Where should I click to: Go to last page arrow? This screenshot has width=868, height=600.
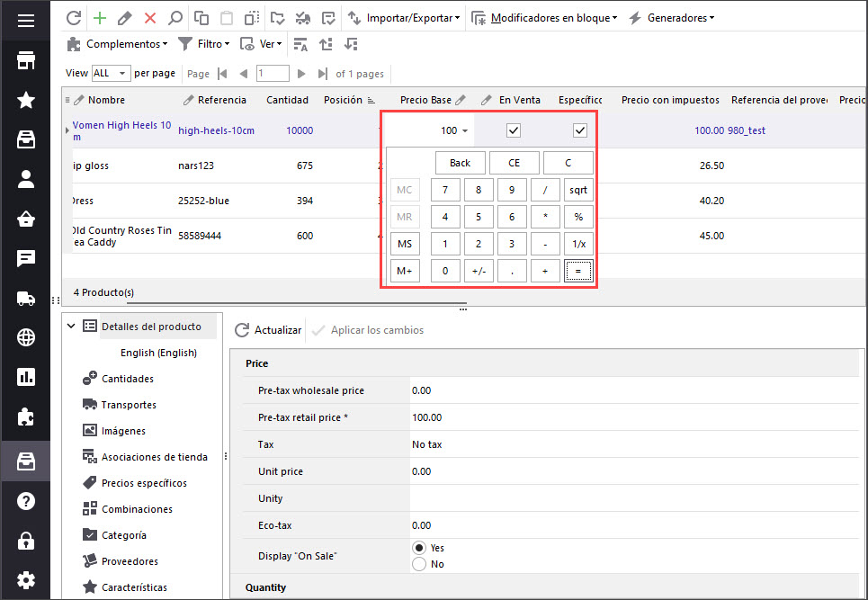click(x=323, y=74)
